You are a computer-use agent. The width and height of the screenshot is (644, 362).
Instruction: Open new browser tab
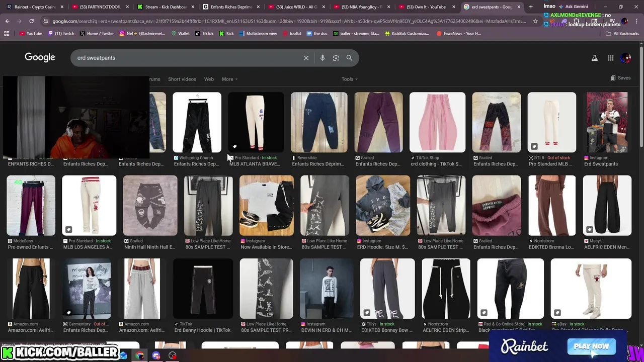click(531, 7)
